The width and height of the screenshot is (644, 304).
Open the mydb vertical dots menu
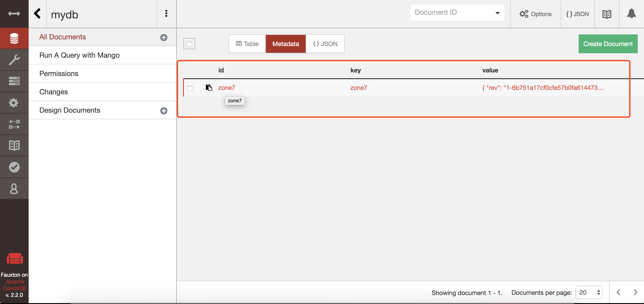tap(166, 14)
